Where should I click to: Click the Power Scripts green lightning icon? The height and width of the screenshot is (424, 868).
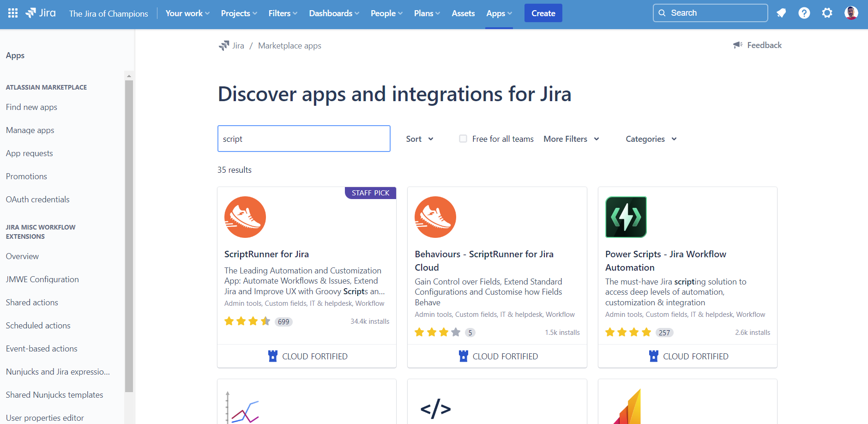pyautogui.click(x=626, y=217)
